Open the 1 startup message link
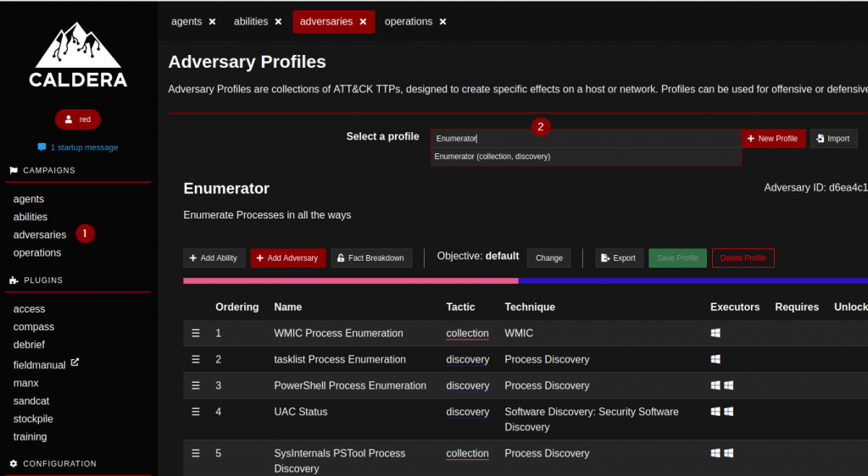Image resolution: width=868 pixels, height=476 pixels. pos(77,147)
